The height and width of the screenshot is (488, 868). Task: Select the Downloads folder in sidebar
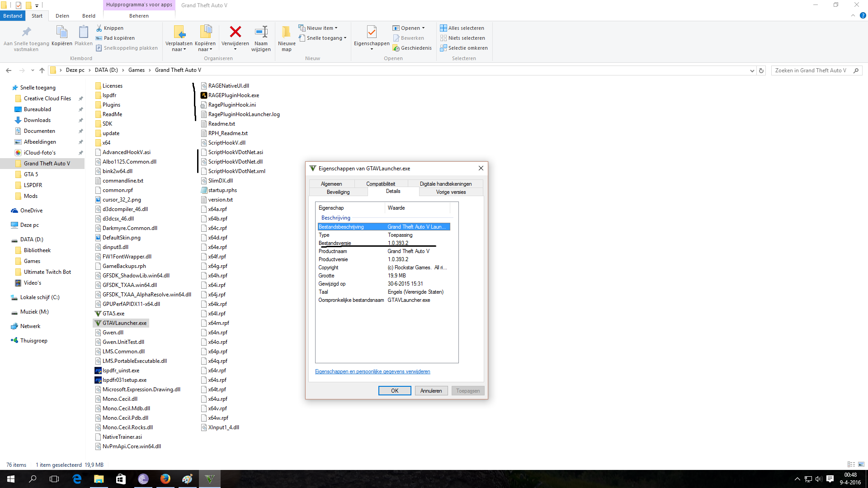coord(37,120)
